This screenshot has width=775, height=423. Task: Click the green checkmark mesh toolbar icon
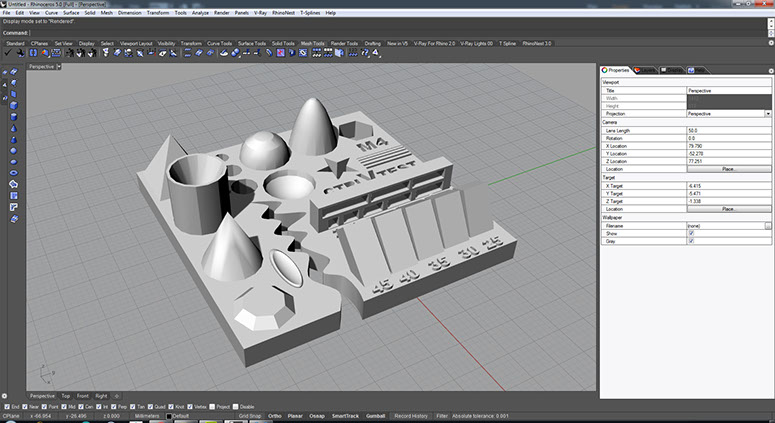[8, 53]
